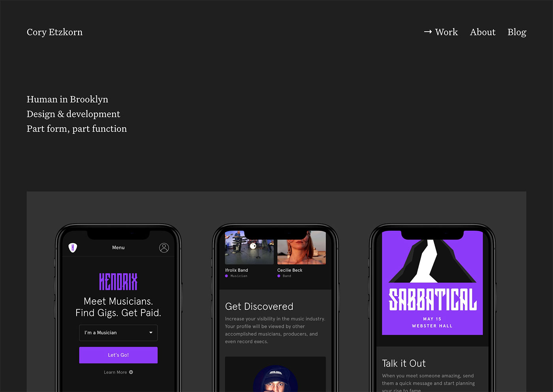Image resolution: width=553 pixels, height=392 pixels.
Task: Go to the About page
Action: (x=483, y=32)
